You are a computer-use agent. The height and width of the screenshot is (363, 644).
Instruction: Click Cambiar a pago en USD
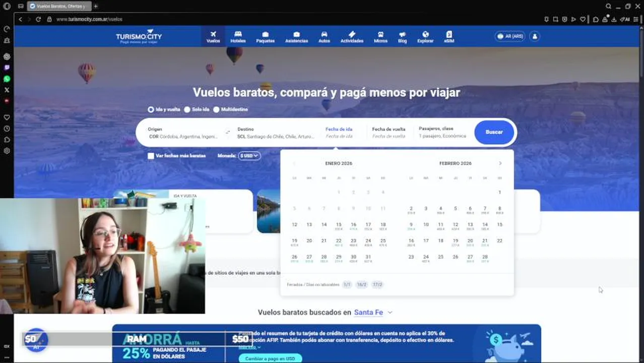pos(270,358)
